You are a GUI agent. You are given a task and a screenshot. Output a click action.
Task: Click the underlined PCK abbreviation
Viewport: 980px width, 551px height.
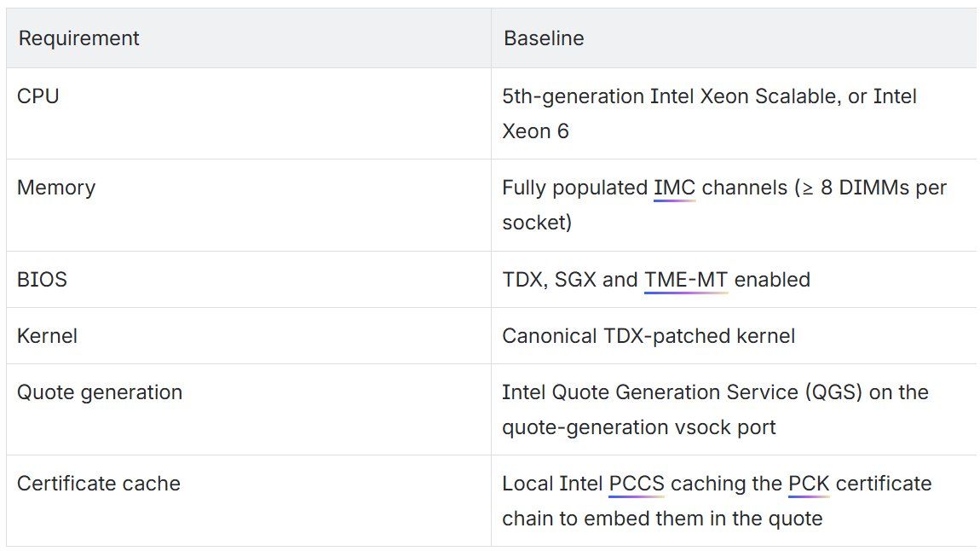click(809, 484)
